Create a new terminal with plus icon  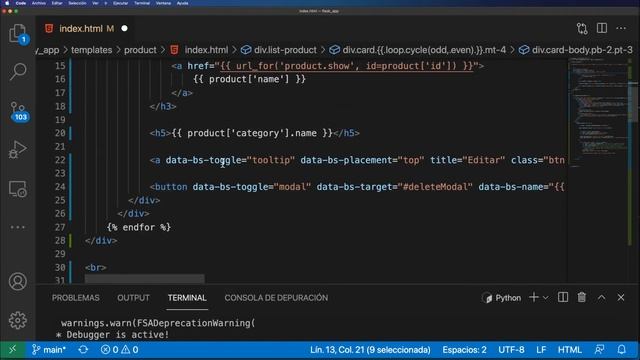point(533,298)
